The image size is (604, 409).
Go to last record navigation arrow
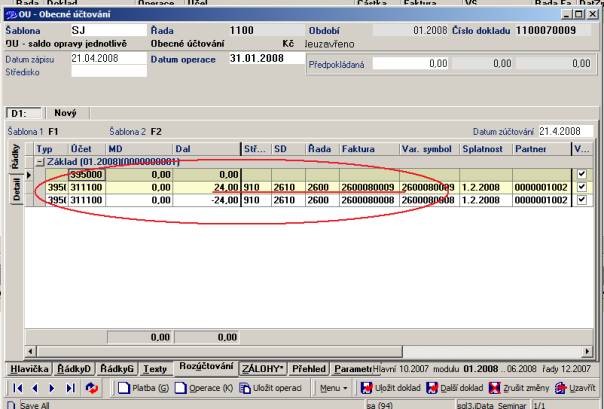click(x=71, y=387)
